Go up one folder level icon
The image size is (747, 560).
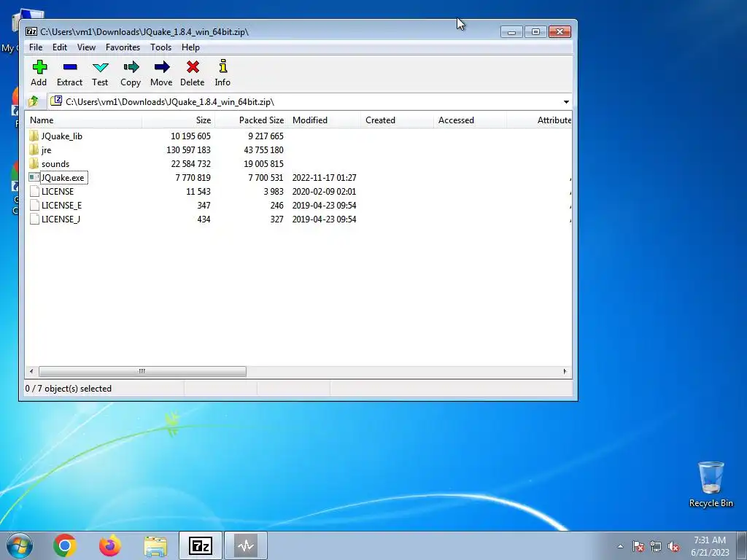click(x=34, y=101)
